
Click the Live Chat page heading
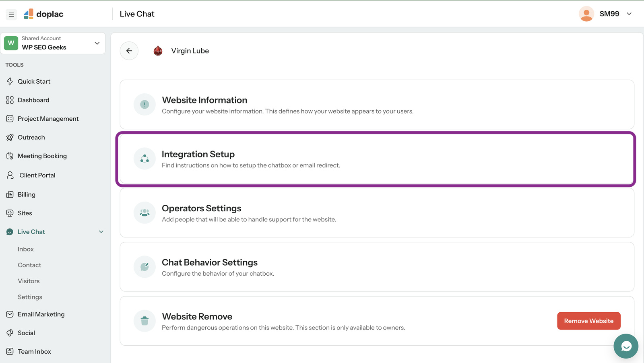pos(137,14)
